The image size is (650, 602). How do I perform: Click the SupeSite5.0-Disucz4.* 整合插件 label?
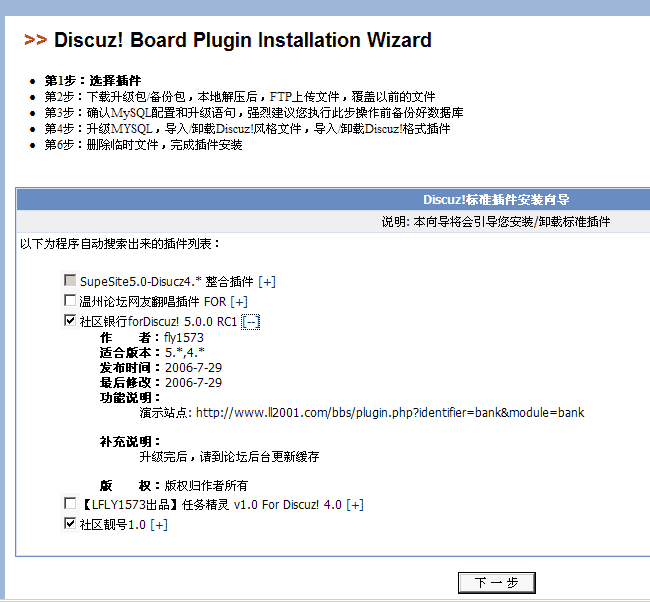coord(167,282)
